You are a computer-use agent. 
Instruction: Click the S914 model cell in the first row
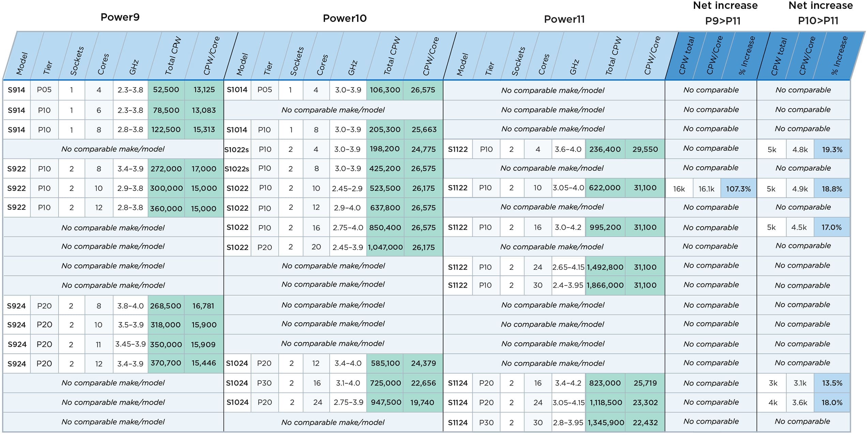pos(17,90)
